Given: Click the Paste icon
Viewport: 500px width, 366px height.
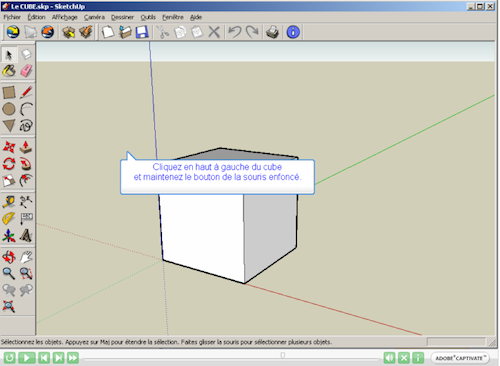Looking at the screenshot, I should tap(197, 32).
